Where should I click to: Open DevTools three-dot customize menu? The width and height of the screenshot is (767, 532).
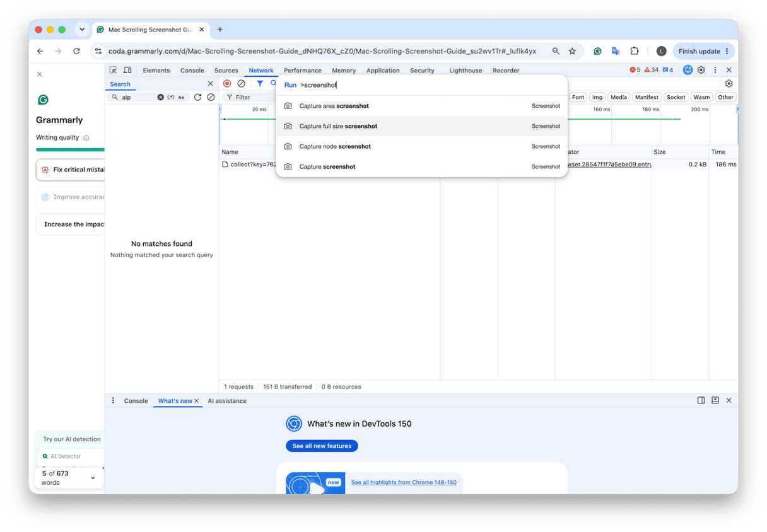pyautogui.click(x=715, y=70)
